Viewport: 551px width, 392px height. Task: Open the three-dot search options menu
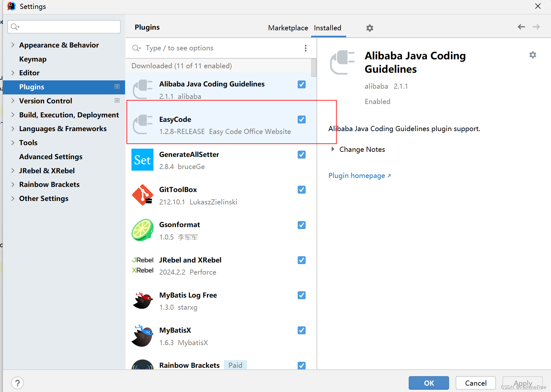(x=305, y=48)
